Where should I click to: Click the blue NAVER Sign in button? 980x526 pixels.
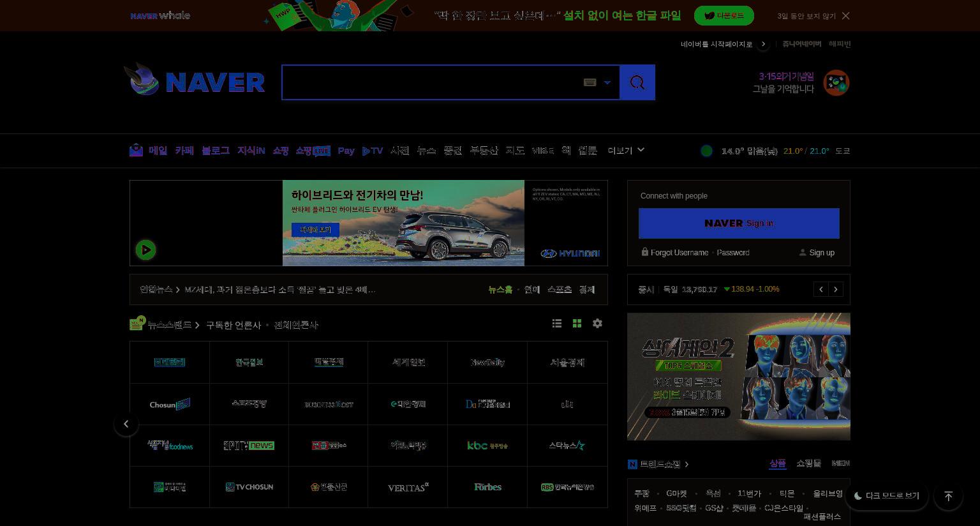pyautogui.click(x=739, y=223)
